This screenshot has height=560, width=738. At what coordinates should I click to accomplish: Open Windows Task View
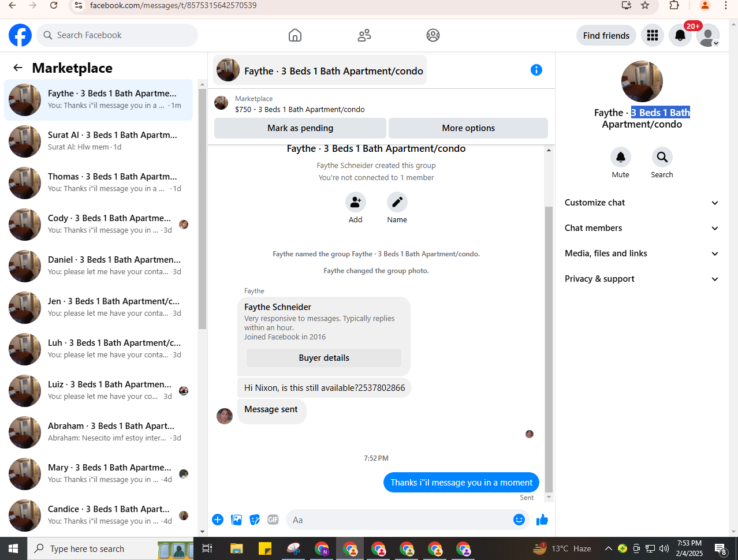click(x=207, y=548)
